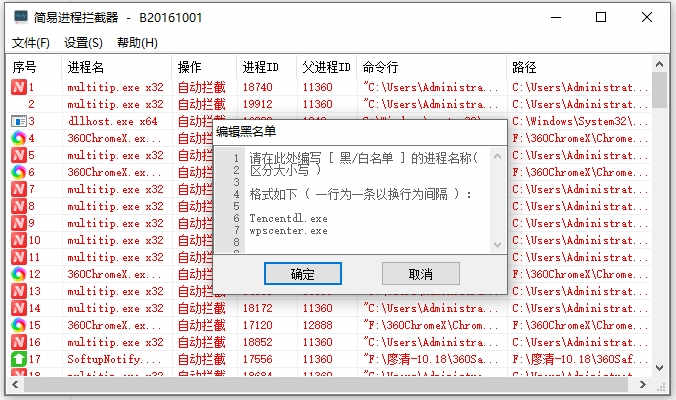Click inside the blacklist text editor area
This screenshot has height=400, width=676.
pos(367,200)
